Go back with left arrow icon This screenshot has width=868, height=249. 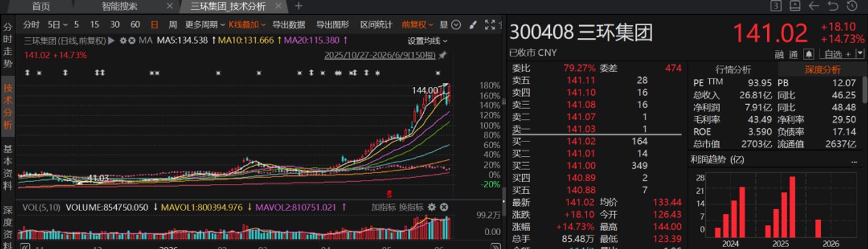(814, 6)
